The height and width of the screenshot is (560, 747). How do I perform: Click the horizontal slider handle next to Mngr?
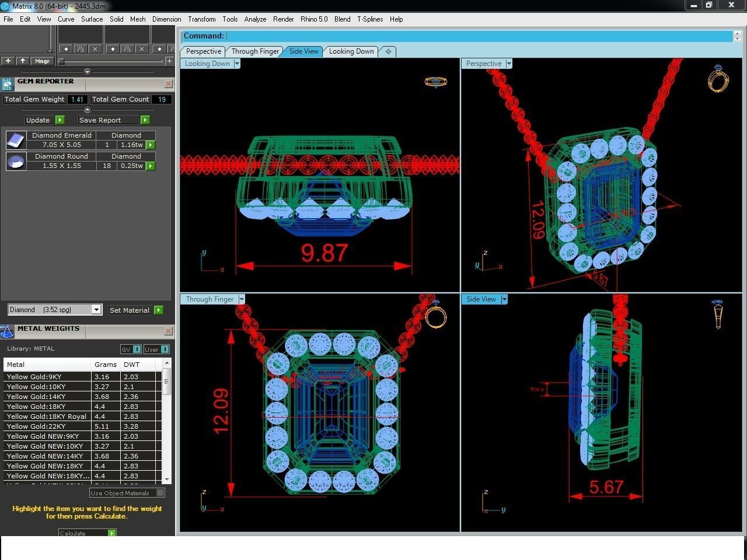point(61,61)
